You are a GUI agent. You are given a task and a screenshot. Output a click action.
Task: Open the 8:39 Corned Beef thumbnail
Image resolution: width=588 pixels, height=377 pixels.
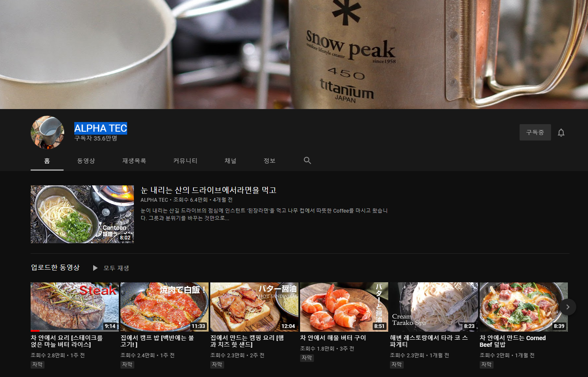click(x=524, y=307)
